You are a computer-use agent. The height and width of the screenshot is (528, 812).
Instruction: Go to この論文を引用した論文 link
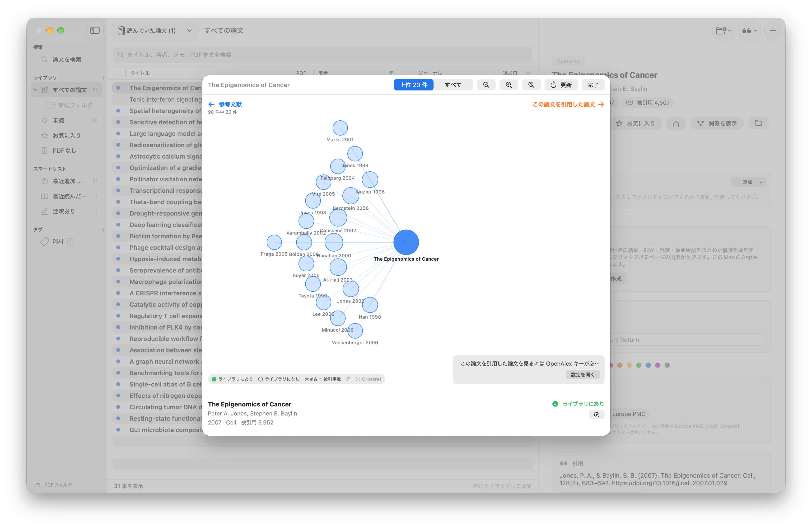pyautogui.click(x=568, y=104)
